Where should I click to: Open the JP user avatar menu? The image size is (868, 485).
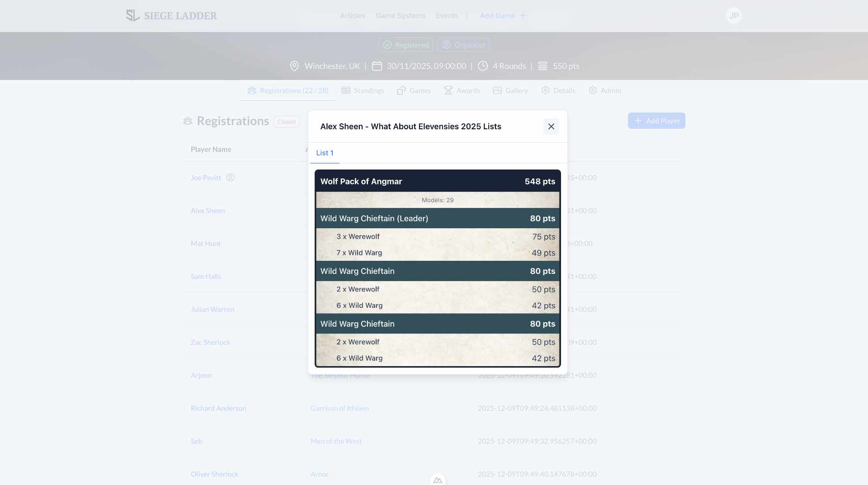pos(733,15)
